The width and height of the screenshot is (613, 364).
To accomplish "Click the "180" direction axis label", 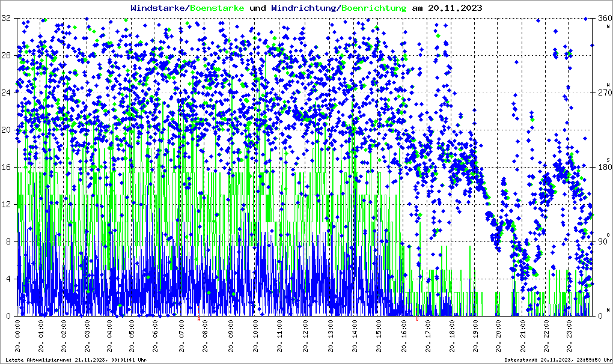I will tap(605, 167).
